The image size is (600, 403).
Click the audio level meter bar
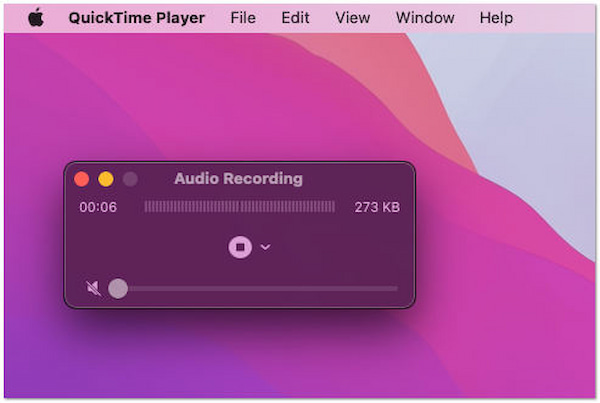coord(239,207)
